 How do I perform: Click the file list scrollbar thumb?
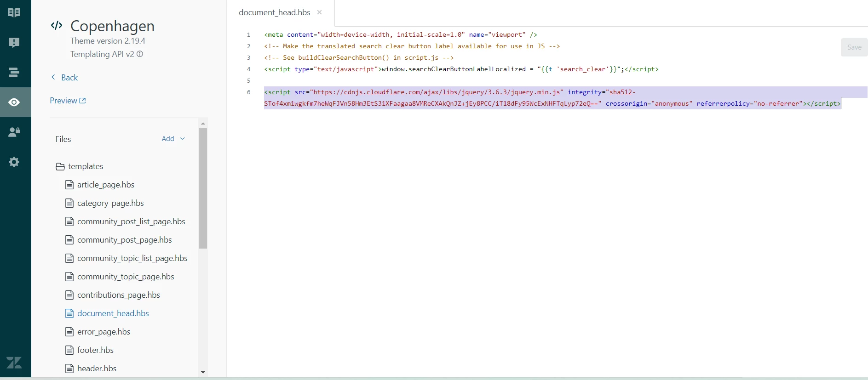click(x=203, y=188)
